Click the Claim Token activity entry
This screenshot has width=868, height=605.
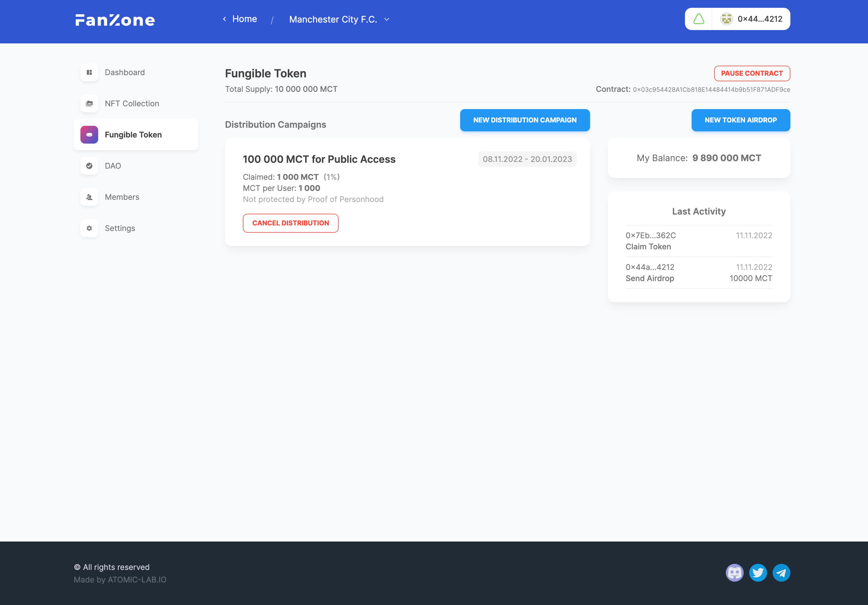(699, 241)
